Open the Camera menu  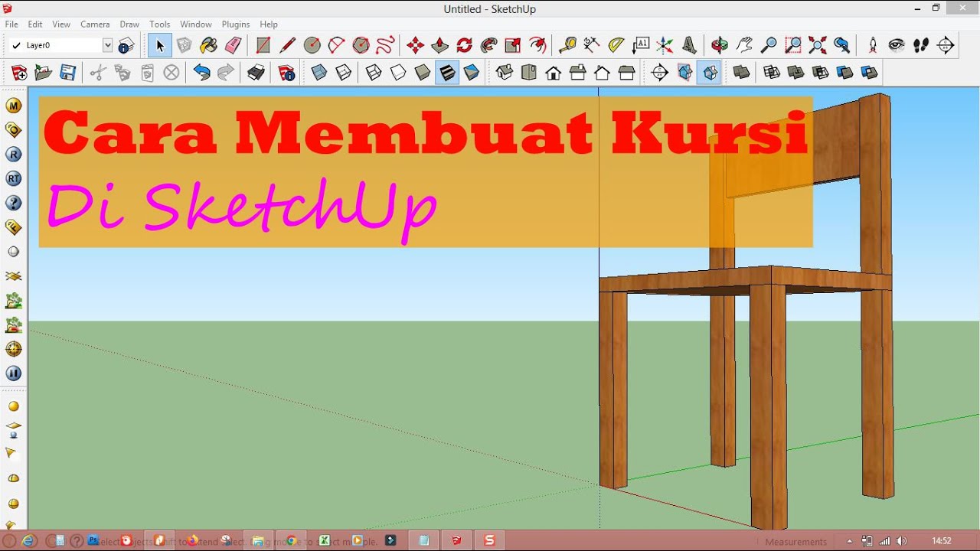[95, 24]
